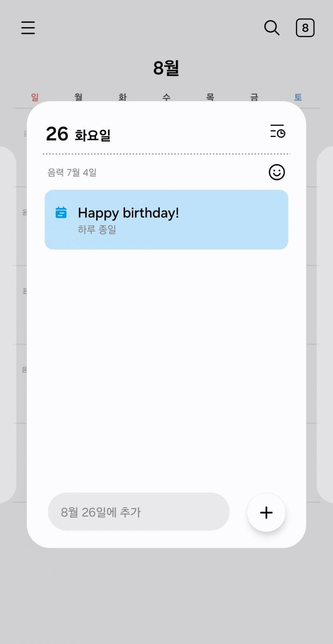Tap the 8월 month title
333x644 pixels.
coord(166,68)
